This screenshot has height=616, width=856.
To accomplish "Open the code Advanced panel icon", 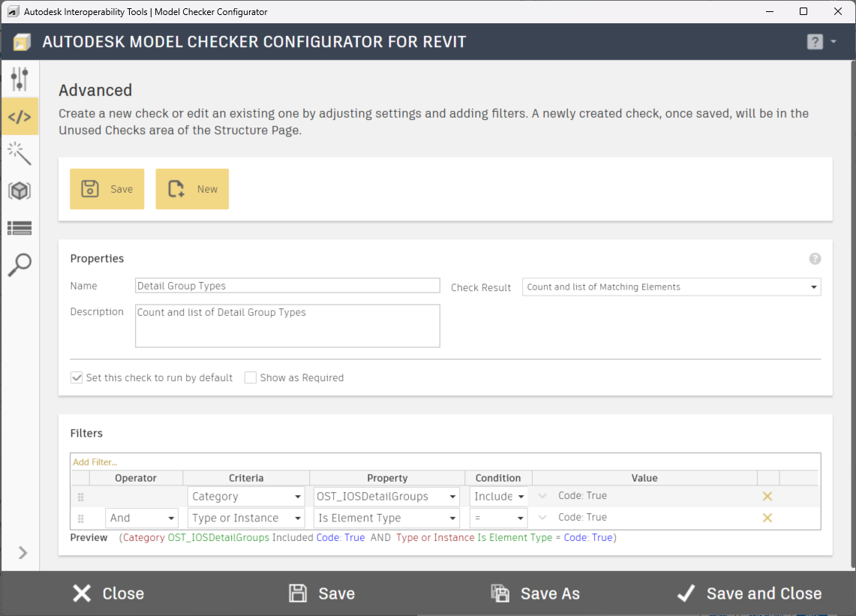I will [x=20, y=116].
